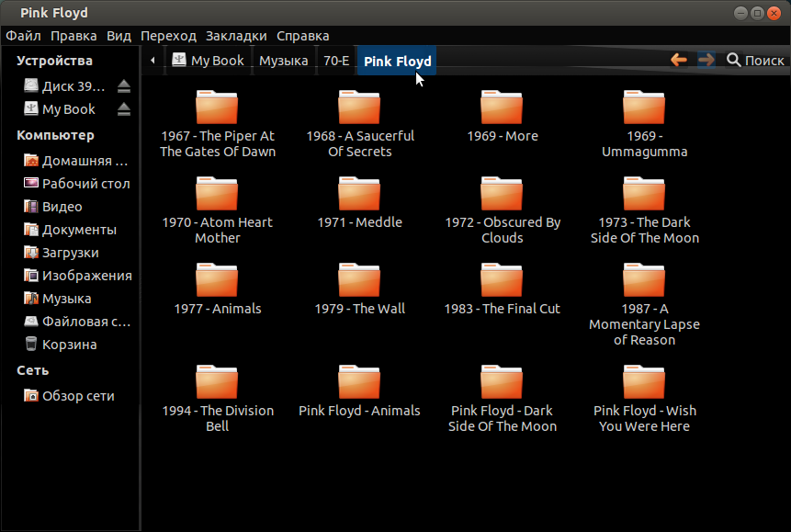Viewport: 791px width, 532px height.
Task: Click the 1971 - Meddle folder name
Action: pyautogui.click(x=360, y=222)
